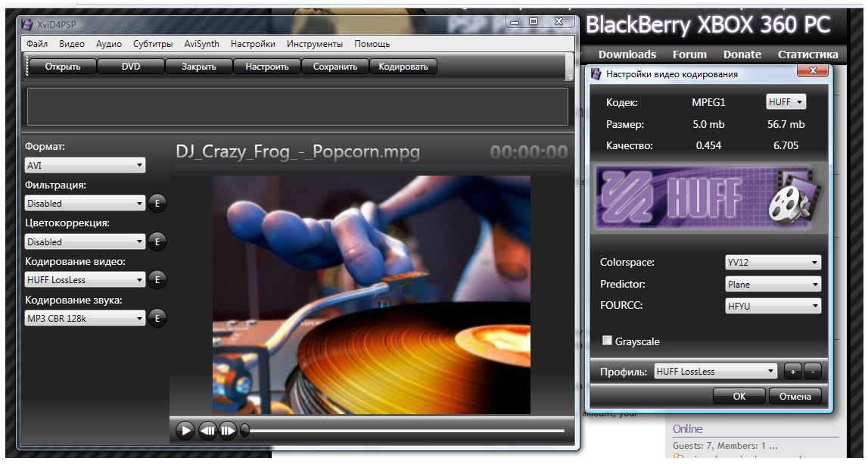This screenshot has width=868, height=464.
Task: Open the Predictor Plane dropdown
Action: click(773, 284)
